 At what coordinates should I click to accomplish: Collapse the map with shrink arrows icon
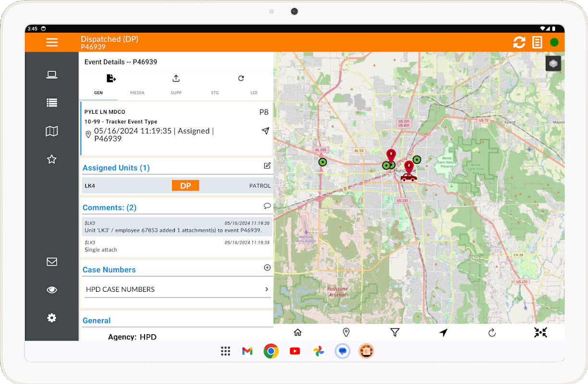540,332
